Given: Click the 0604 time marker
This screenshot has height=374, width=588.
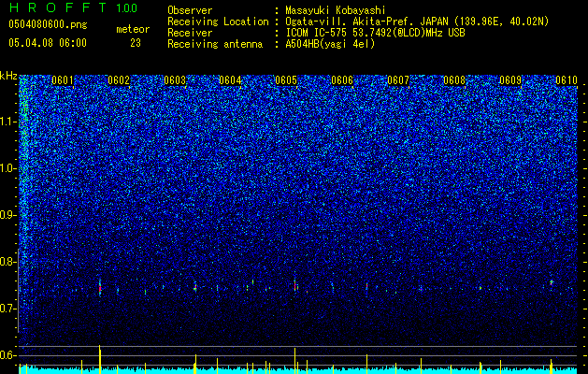Looking at the screenshot, I should [x=230, y=80].
